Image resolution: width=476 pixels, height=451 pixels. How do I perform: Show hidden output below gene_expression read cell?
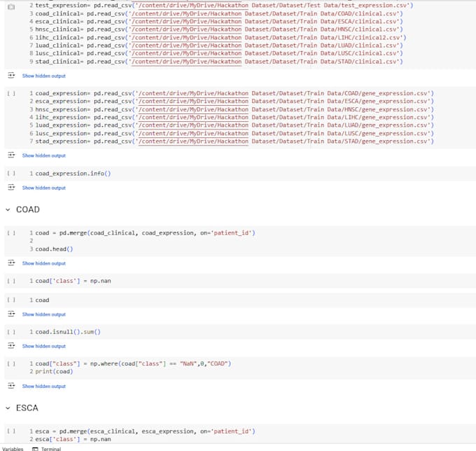[x=43, y=155]
